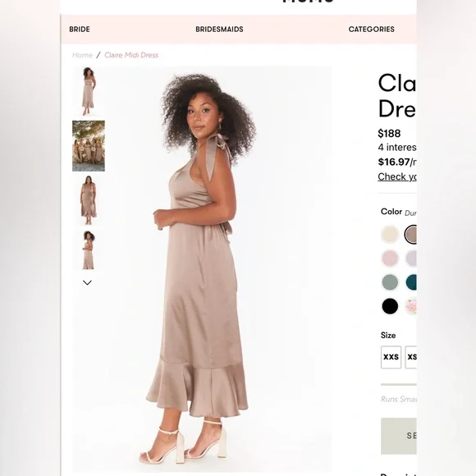Screen dimensions: 476x476
Task: Open the BRIDESMAIDS menu
Action: (x=219, y=30)
